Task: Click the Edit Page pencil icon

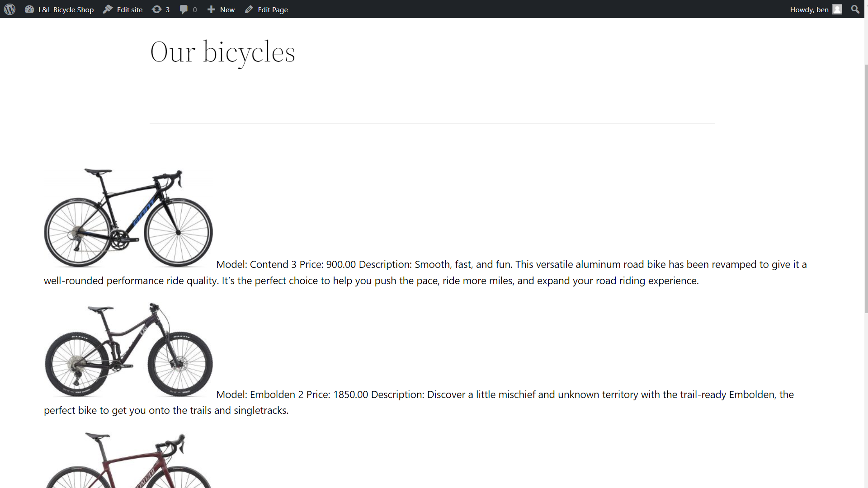Action: (x=249, y=9)
